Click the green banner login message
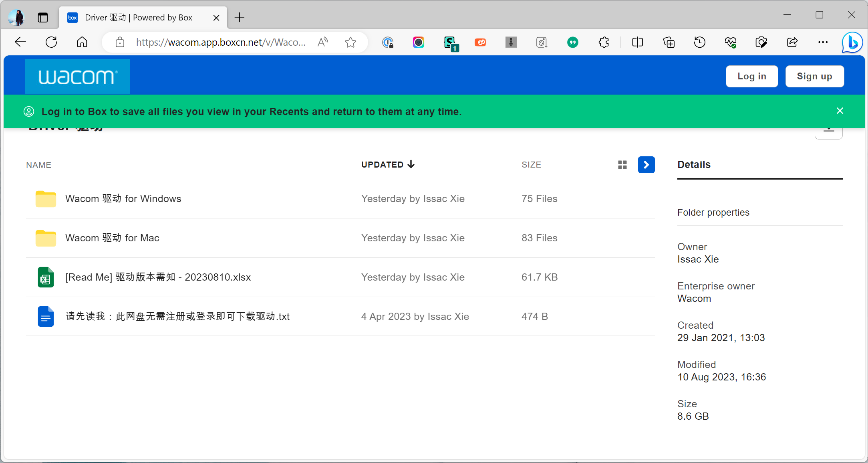 coord(252,111)
